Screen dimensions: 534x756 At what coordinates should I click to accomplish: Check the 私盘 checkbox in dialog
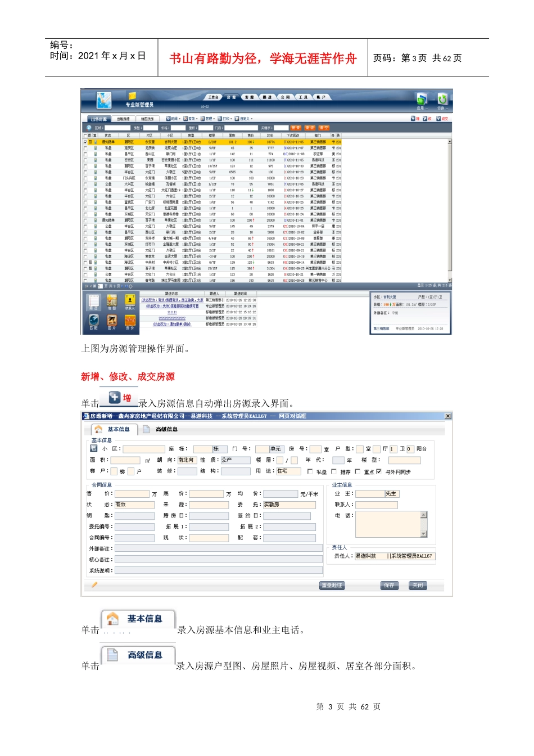coord(310,471)
